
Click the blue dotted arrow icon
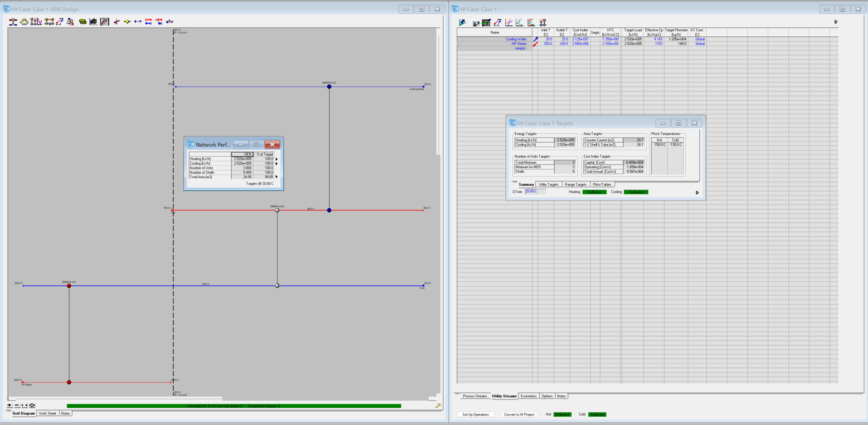point(138,22)
